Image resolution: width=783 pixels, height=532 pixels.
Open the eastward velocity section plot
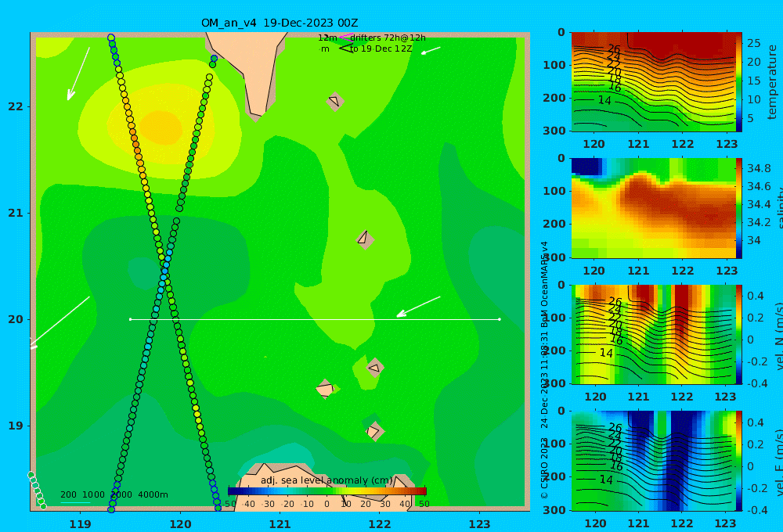(x=653, y=461)
